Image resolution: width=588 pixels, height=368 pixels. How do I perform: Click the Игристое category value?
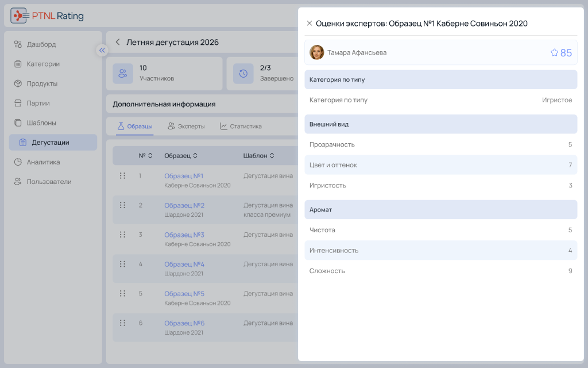pyautogui.click(x=557, y=100)
